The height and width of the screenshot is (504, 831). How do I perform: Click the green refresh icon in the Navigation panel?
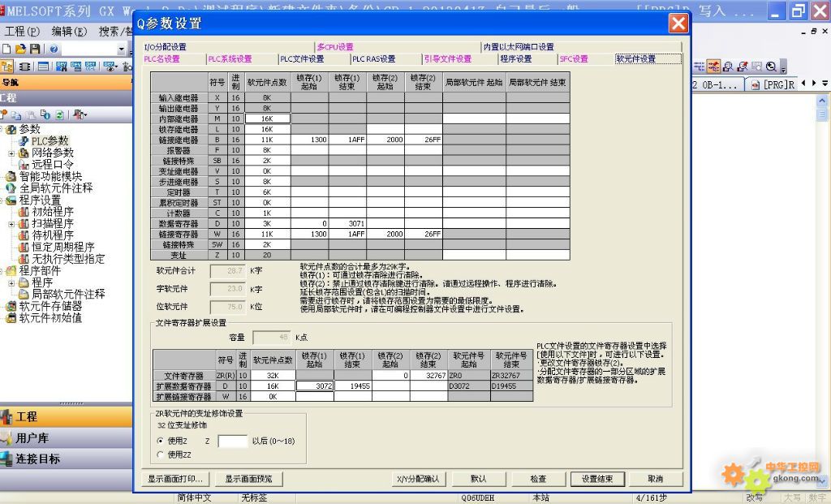[59, 115]
